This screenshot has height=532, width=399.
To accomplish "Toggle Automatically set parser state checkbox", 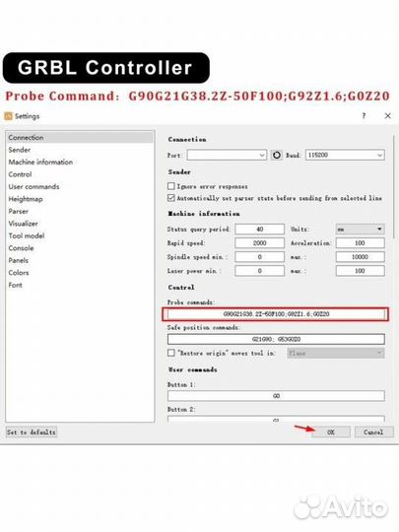I will coord(171,198).
